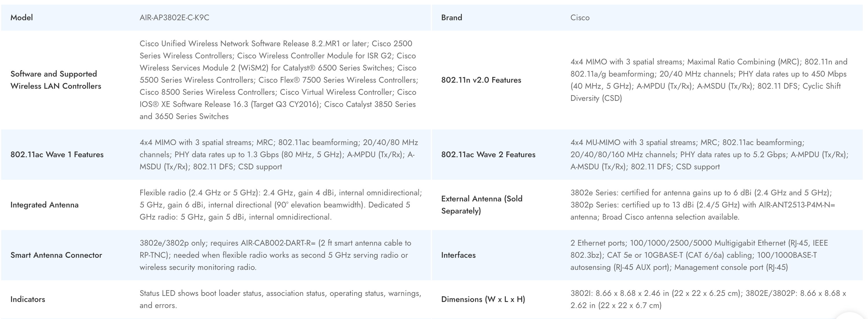Viewport: 868px width, 319px height.
Task: Click the External Antenna (Sold Separately) label
Action: 481,205
